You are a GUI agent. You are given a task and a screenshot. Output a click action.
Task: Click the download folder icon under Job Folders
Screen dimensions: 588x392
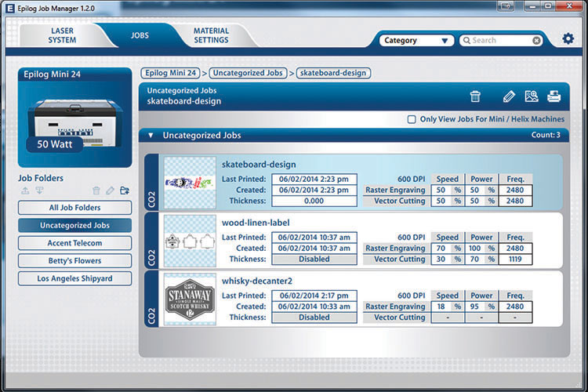click(x=39, y=191)
